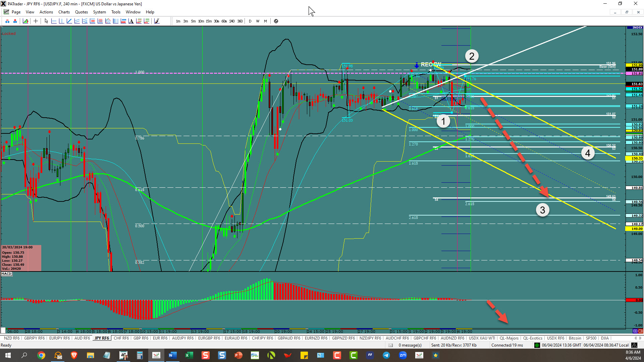
Task: Switch to the NZD RF6 chart tab
Action: [x=12, y=338]
